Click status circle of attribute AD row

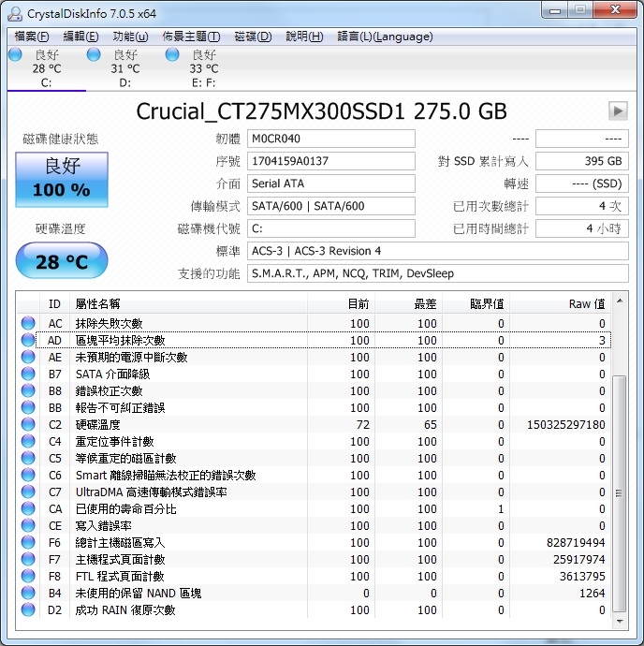28,340
